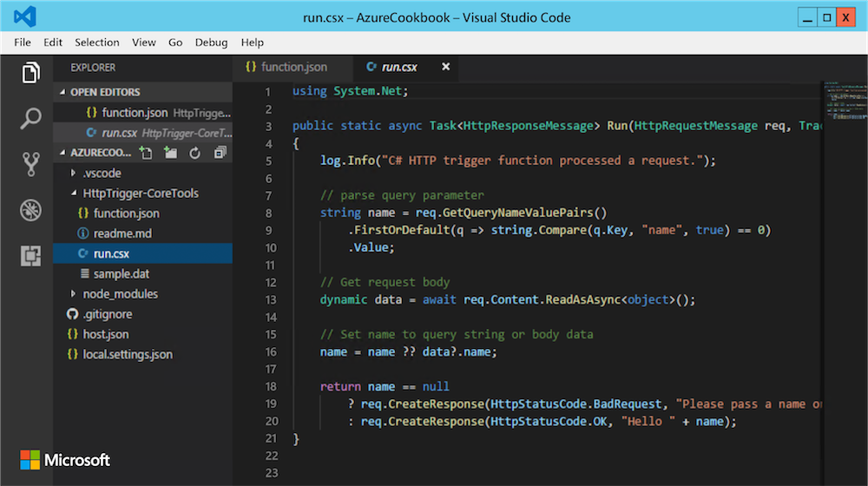Screen dimensions: 868x486
Task: Open the Debug menu
Action: click(212, 43)
